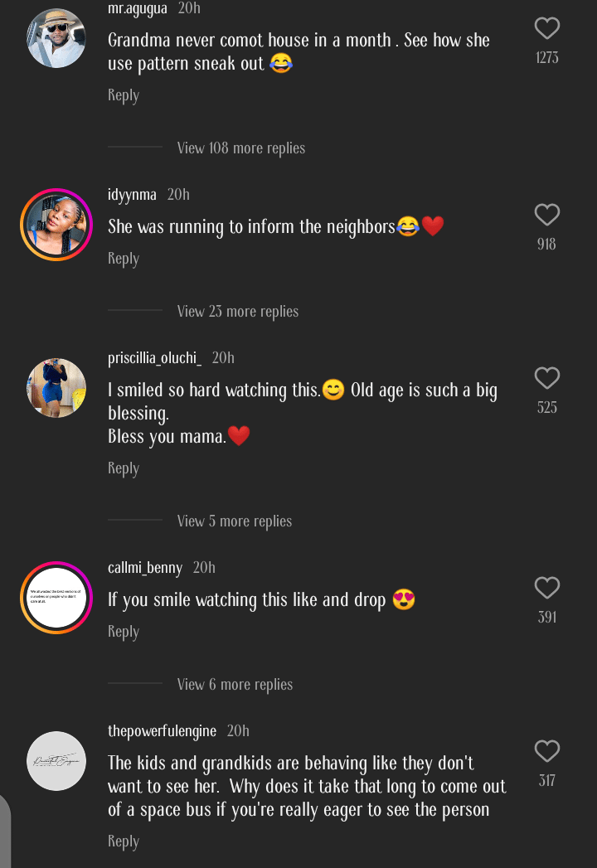Tap the heart on priscillia_oluchi_'s comment

[547, 379]
